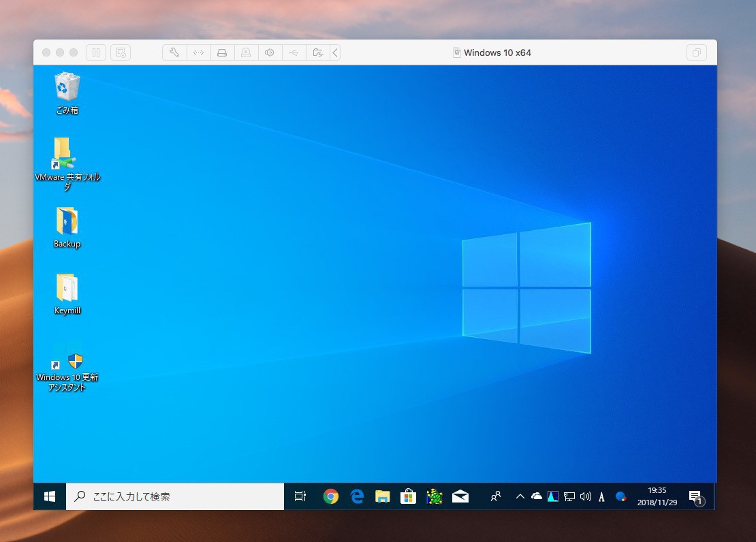Pause the virtual machine

click(96, 52)
